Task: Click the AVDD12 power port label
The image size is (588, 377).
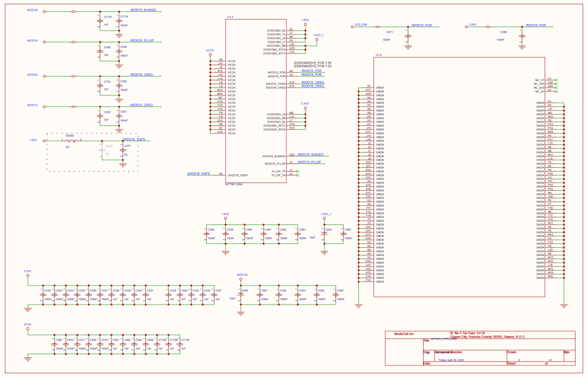Action: pos(32,105)
